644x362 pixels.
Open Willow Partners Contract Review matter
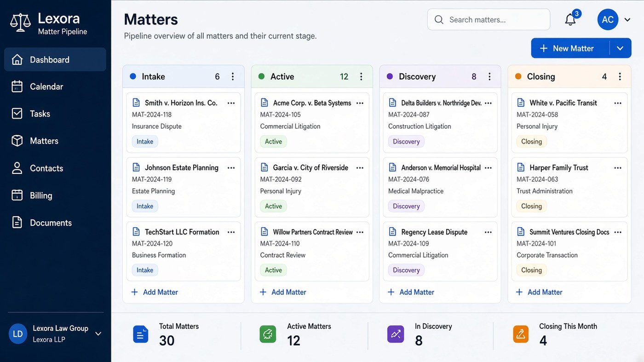click(x=312, y=252)
